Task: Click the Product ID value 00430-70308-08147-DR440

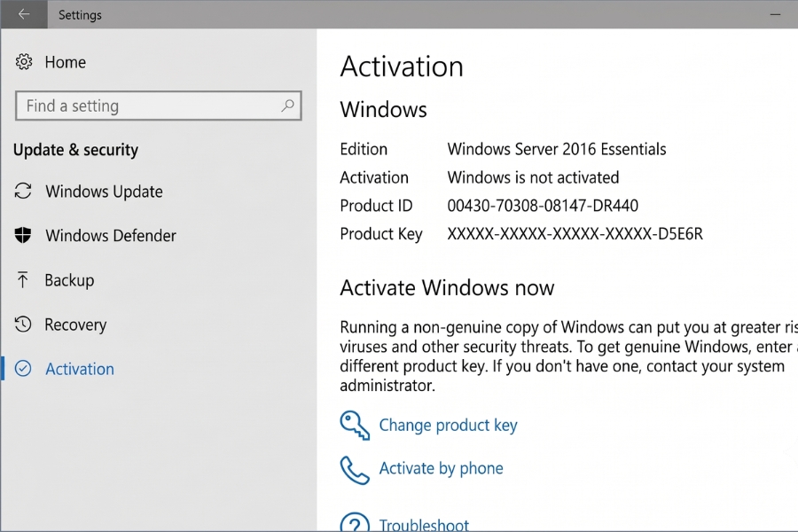Action: (543, 206)
